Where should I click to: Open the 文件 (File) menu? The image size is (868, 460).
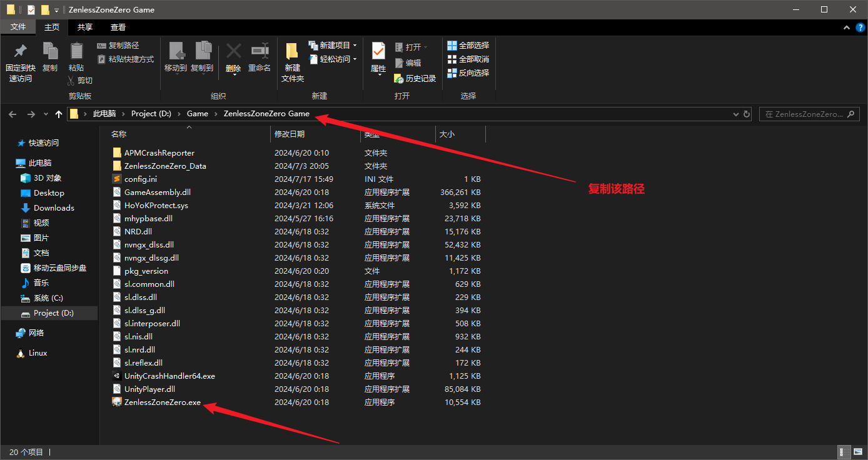(x=19, y=27)
